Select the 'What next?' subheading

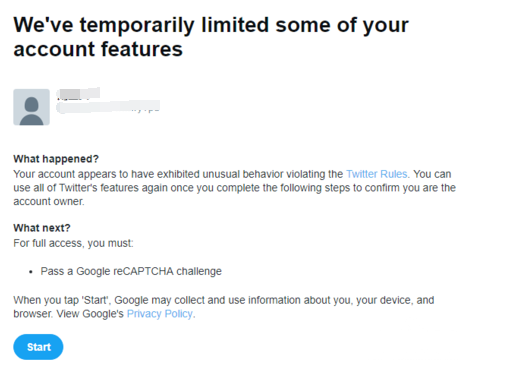click(x=42, y=228)
